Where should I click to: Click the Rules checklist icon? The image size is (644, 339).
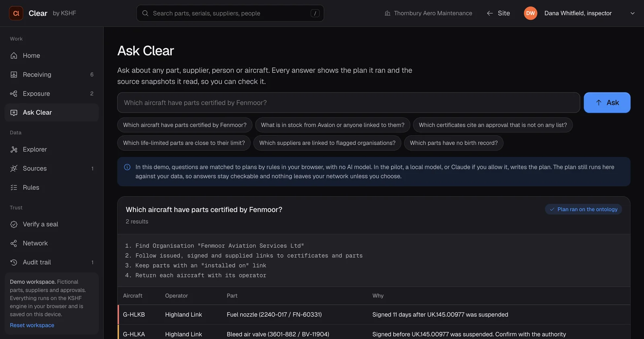14,187
